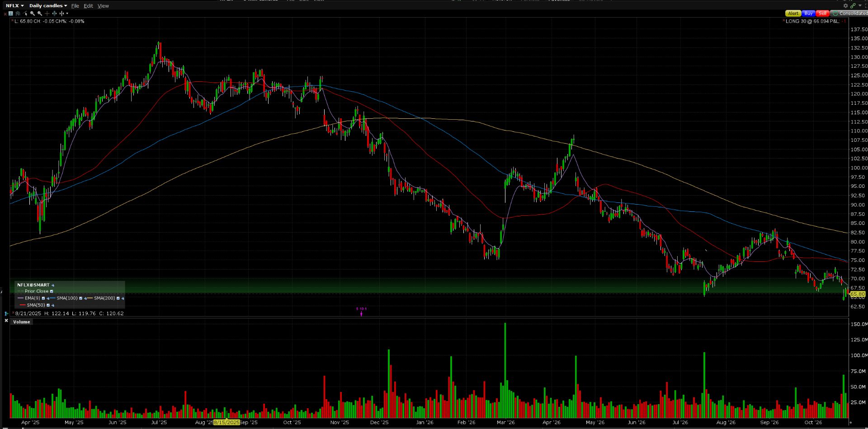
Task: Click the red Sell button
Action: click(x=823, y=14)
